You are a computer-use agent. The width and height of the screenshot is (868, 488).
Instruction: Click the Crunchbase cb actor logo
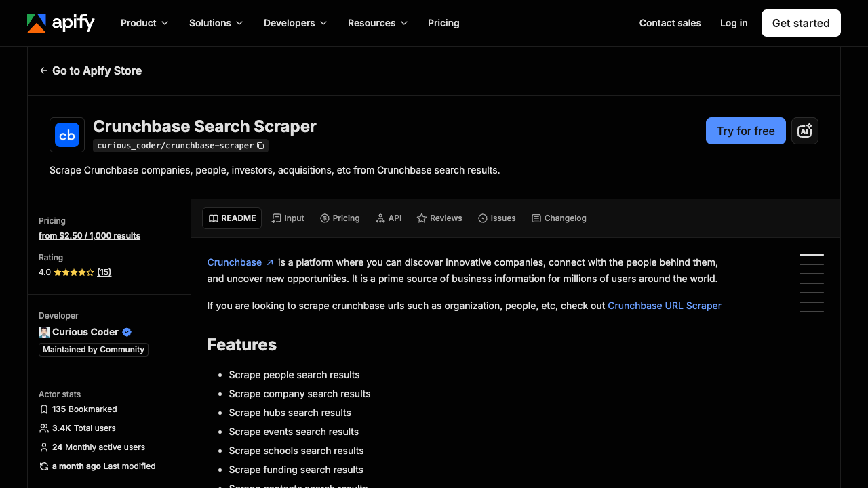point(67,135)
